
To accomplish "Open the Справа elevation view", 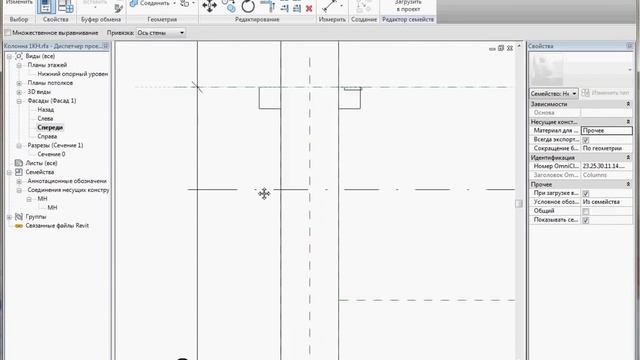I will [x=47, y=136].
